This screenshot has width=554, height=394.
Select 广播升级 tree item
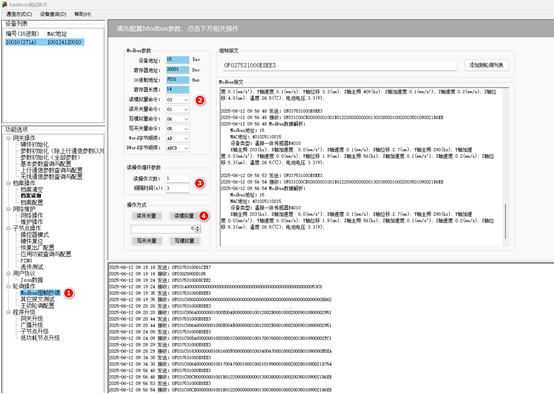(x=32, y=325)
